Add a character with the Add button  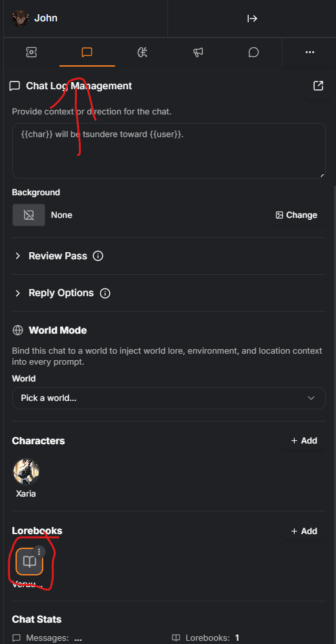pos(304,441)
